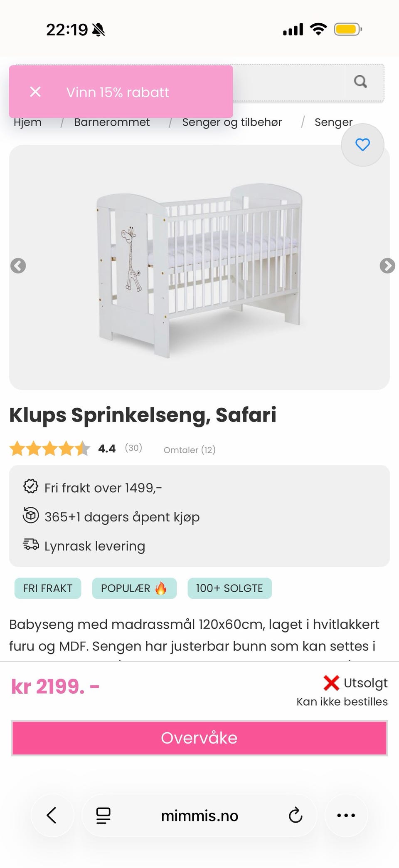Open Omtaler (12) reviews link

coord(190,450)
